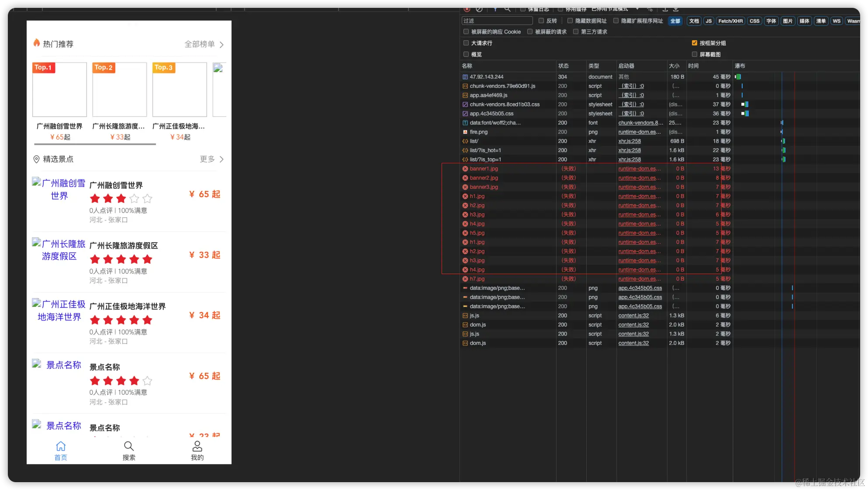Viewport: 868px width, 490px height.
Task: Check the 屏幕截图 checkbox
Action: (695, 54)
